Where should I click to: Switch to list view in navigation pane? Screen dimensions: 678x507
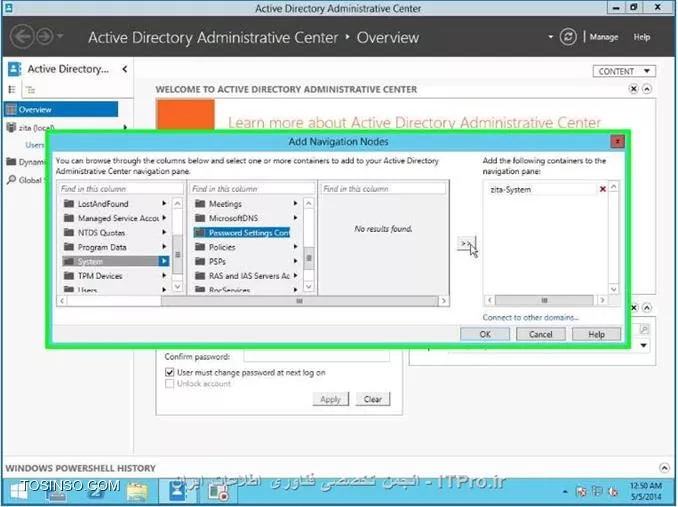coord(12,89)
